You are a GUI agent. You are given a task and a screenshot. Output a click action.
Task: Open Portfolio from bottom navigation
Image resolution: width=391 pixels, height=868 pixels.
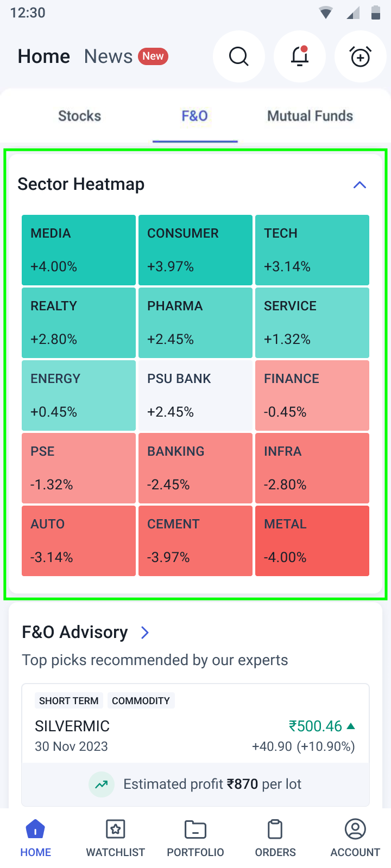click(195, 838)
